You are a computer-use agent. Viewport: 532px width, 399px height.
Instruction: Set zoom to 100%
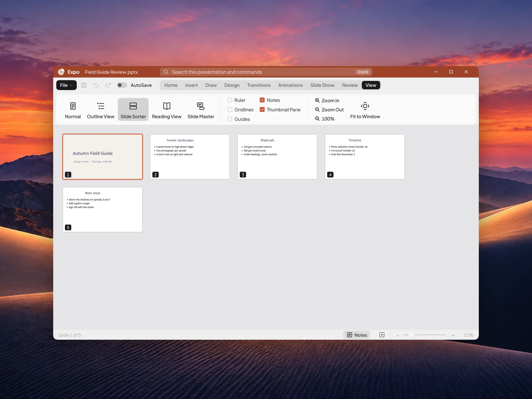tap(325, 119)
